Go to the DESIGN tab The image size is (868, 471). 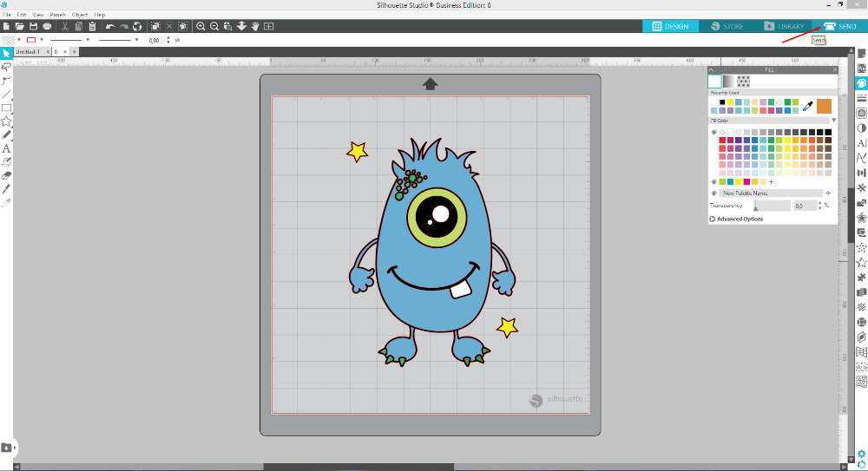point(670,26)
